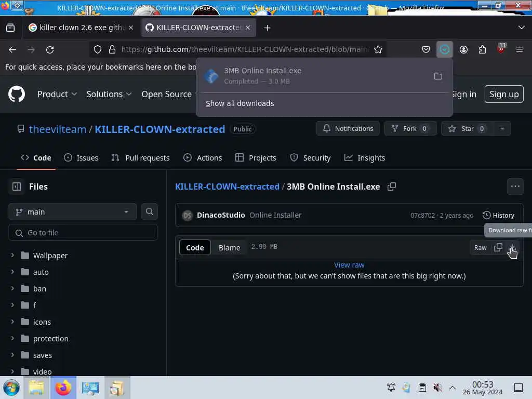Open the Windows Start button
This screenshot has width=532, height=399.
coord(11,388)
